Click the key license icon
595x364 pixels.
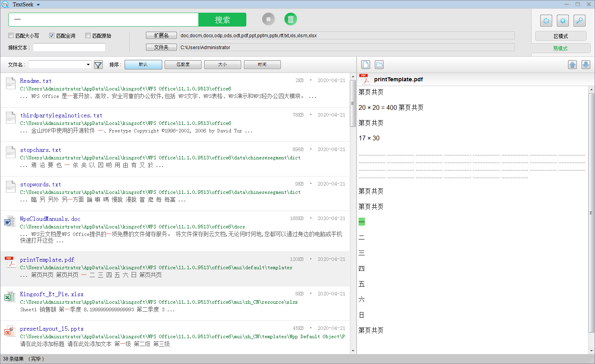coord(580,21)
